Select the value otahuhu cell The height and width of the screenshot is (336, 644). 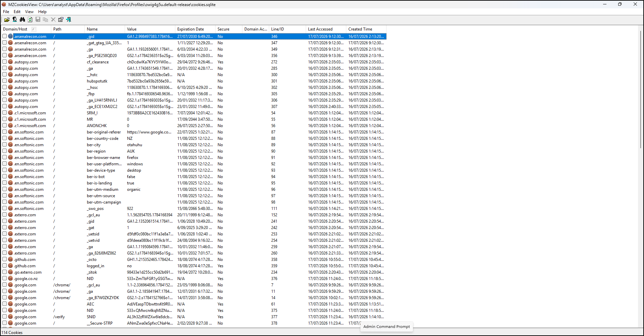[135, 145]
